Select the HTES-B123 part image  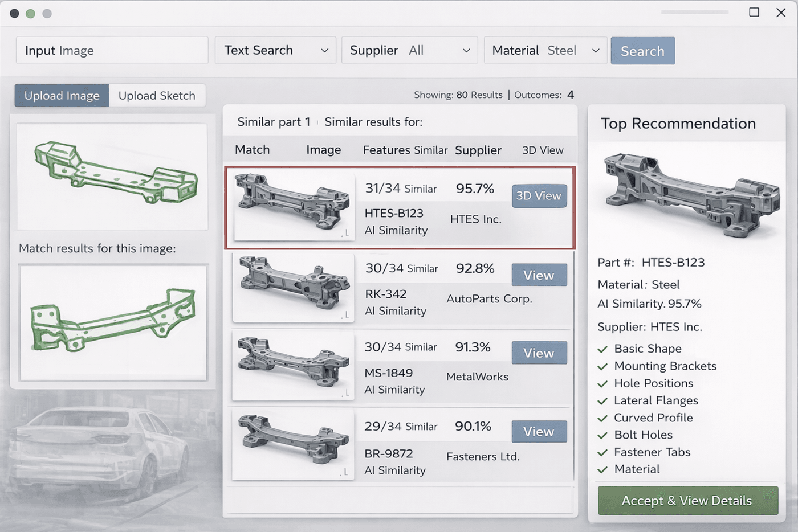tap(294, 207)
